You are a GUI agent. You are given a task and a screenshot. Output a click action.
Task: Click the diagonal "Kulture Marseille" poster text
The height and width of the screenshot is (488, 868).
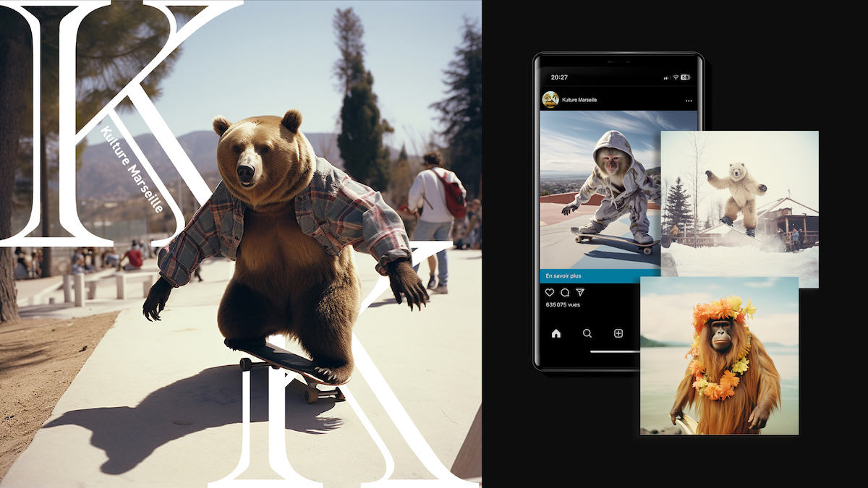coord(132,168)
